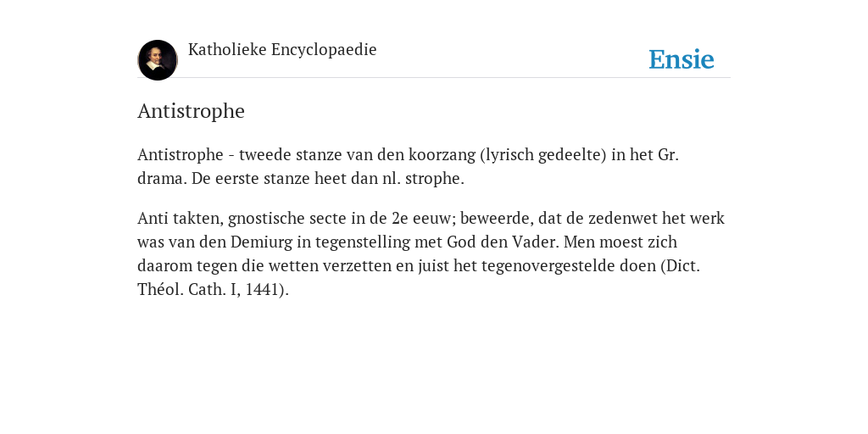Click the word 'Demiurg' in the text

tap(258, 242)
